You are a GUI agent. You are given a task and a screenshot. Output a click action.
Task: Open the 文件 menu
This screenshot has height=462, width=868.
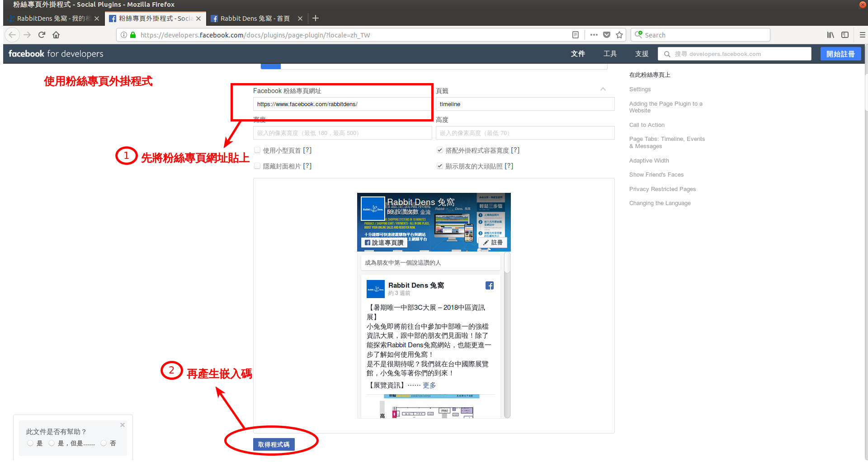(x=578, y=54)
